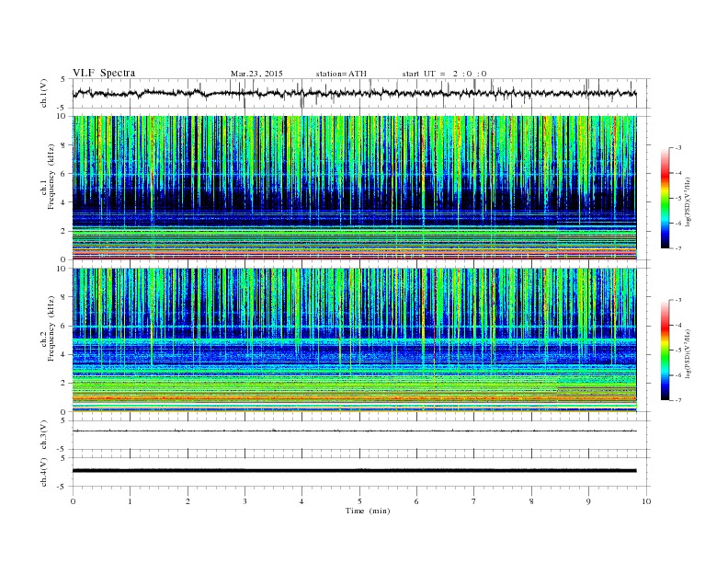Select the "start UT = 2 :0 :0" text
The width and height of the screenshot is (728, 563).
click(x=444, y=74)
